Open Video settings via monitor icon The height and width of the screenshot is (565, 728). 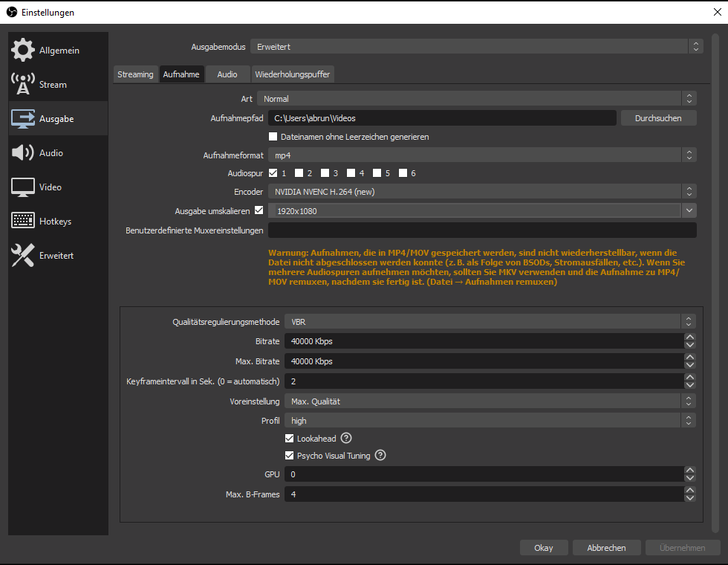click(x=23, y=187)
